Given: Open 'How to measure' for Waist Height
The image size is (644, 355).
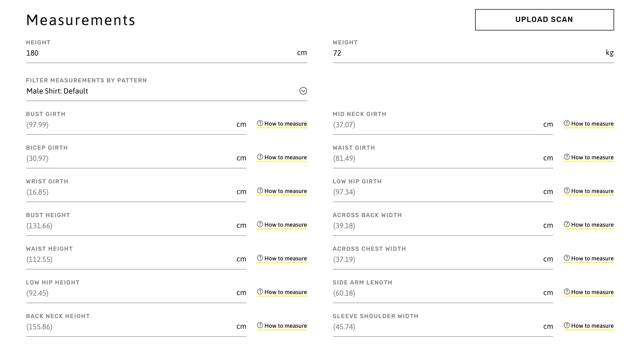Looking at the screenshot, I should pyautogui.click(x=282, y=258).
